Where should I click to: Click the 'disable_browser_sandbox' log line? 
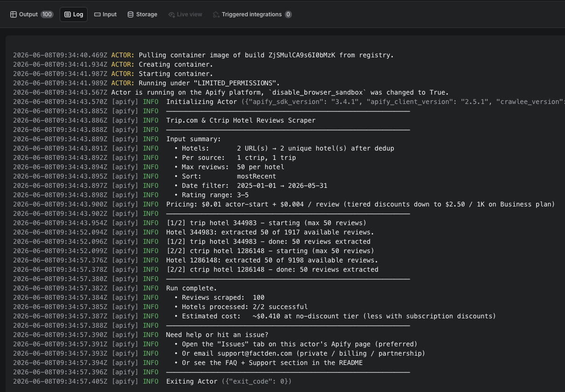(x=231, y=92)
